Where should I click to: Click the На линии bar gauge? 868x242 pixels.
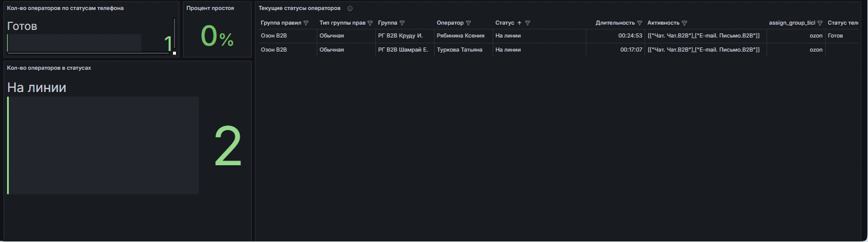(x=103, y=145)
